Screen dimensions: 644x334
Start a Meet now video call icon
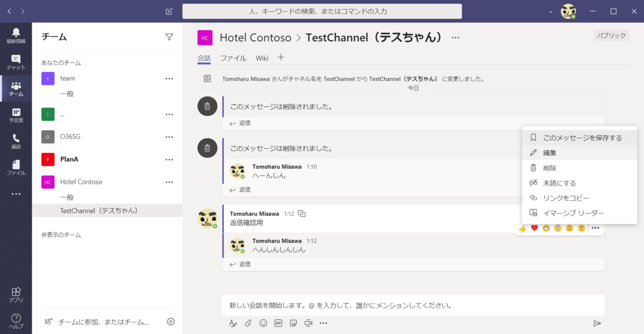point(308,323)
